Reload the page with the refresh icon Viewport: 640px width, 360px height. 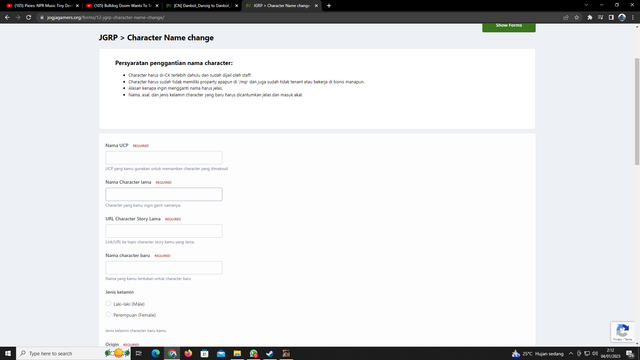(29, 18)
